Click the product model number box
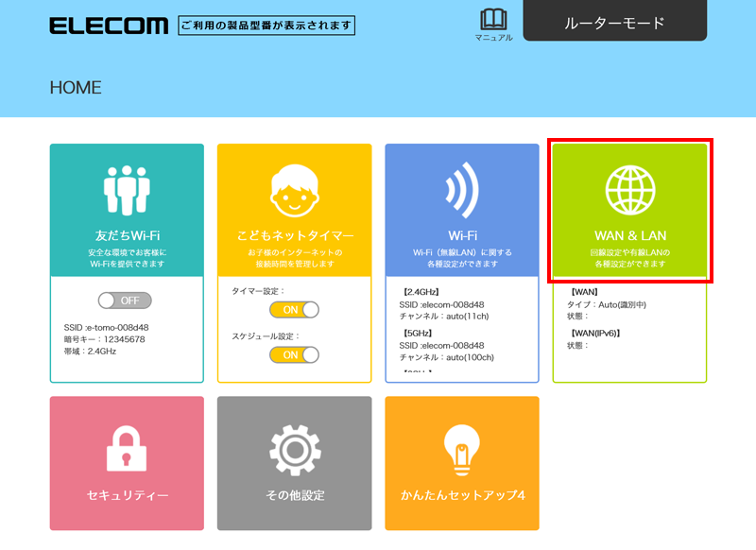Viewport: 756px width, 550px height. click(x=266, y=26)
